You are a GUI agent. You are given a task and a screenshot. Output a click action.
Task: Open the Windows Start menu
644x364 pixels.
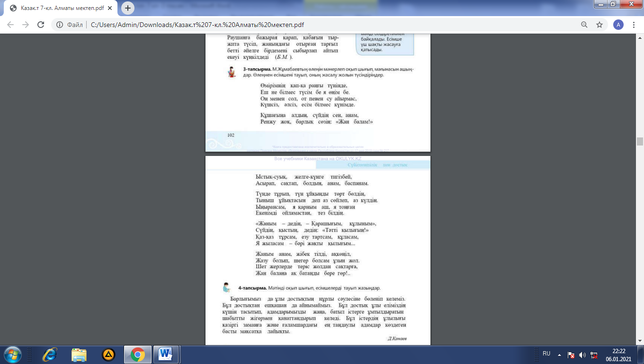pyautogui.click(x=12, y=355)
